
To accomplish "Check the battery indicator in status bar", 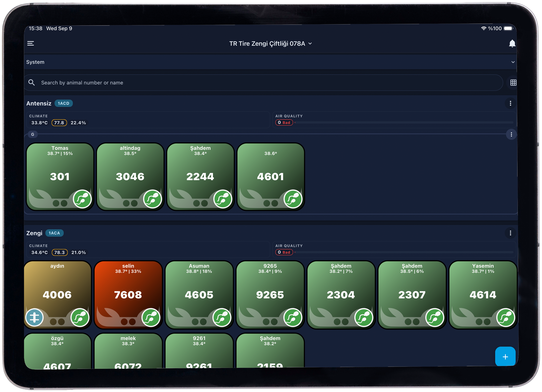I will click(x=508, y=28).
